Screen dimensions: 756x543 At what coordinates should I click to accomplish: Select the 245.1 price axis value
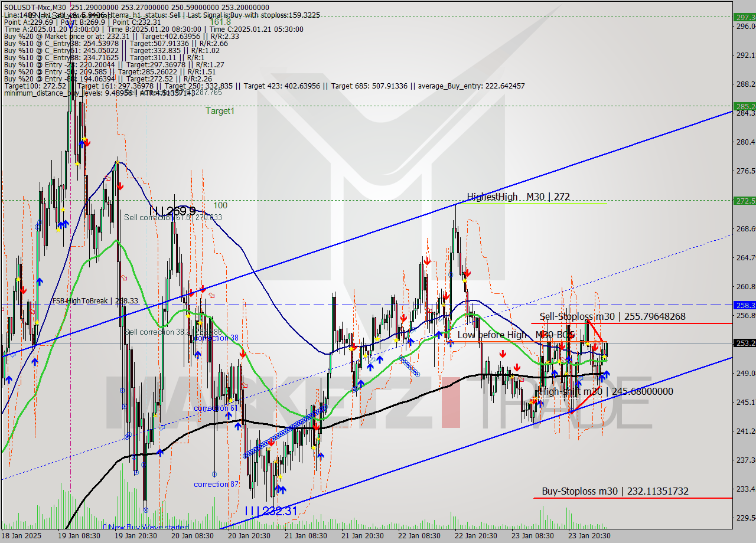(x=745, y=402)
